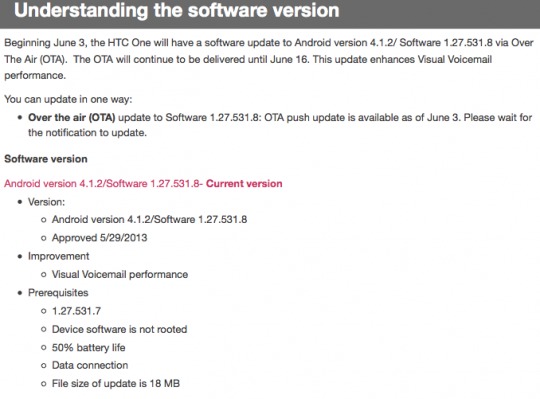Click the 'Prerequisites' bullet item
Screen dimensions: 540x399
point(58,293)
